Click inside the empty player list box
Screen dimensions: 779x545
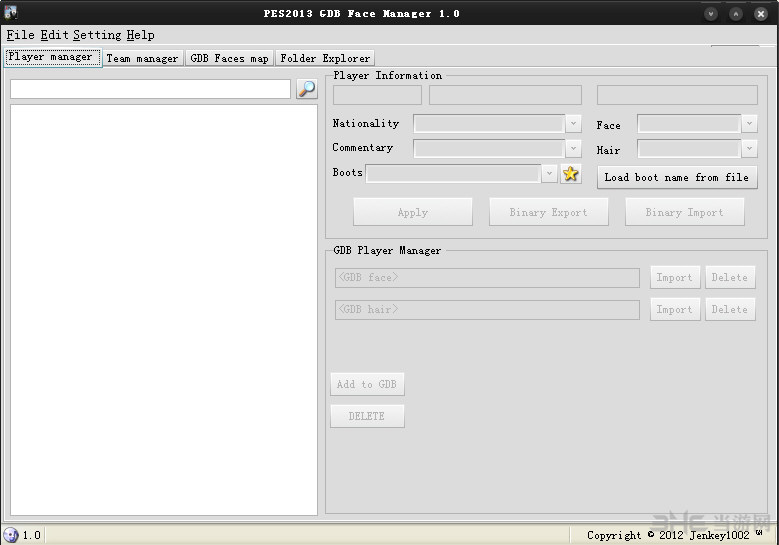[x=164, y=310]
